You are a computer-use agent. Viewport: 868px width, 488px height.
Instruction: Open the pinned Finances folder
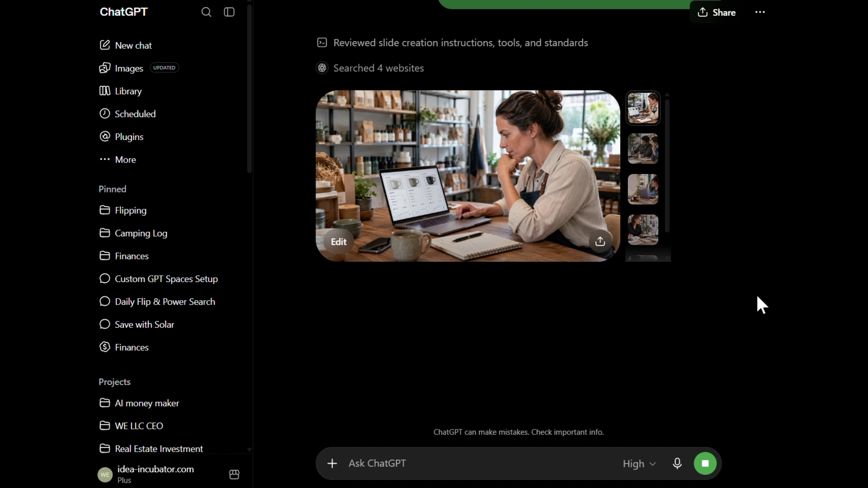pyautogui.click(x=124, y=256)
